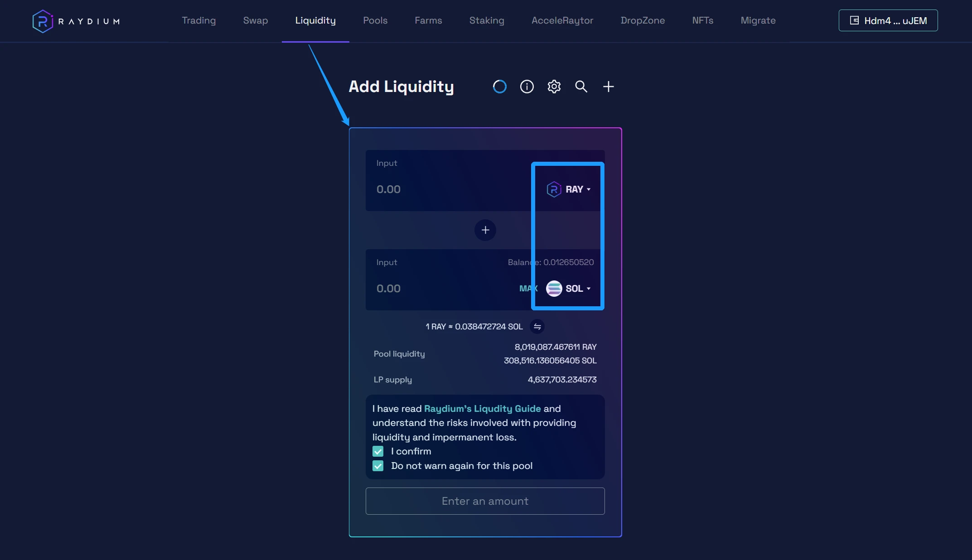
Task: Click the plus button between inputs
Action: pos(485,230)
